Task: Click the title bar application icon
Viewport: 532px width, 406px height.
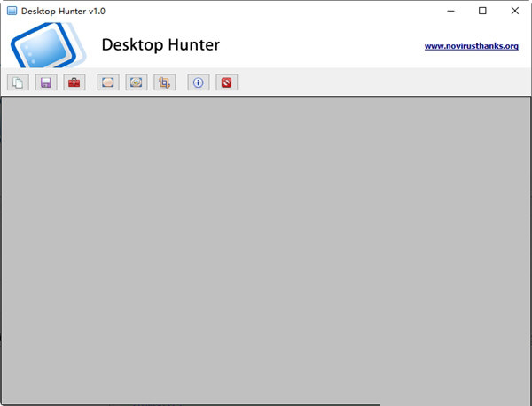Action: point(12,11)
